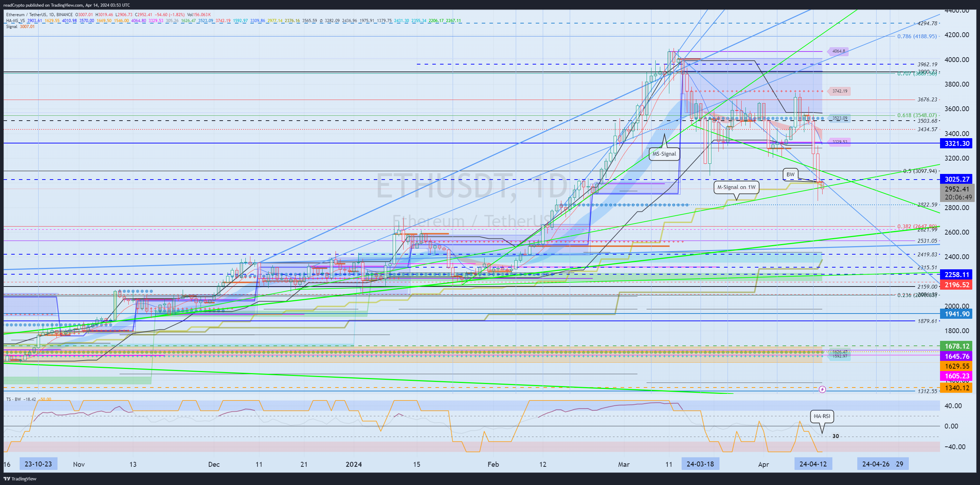Click the 3962.19 horizontal line label
This screenshot has height=485, width=980.
[927, 65]
